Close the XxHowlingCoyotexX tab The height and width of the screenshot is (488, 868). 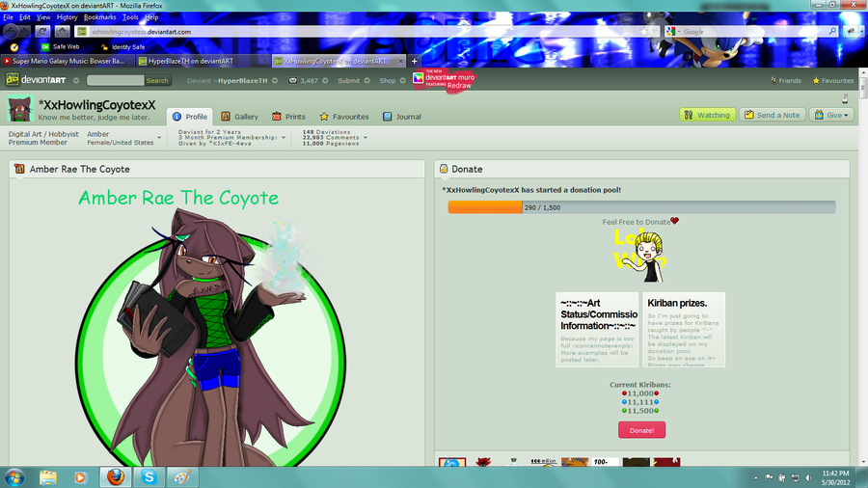click(401, 61)
